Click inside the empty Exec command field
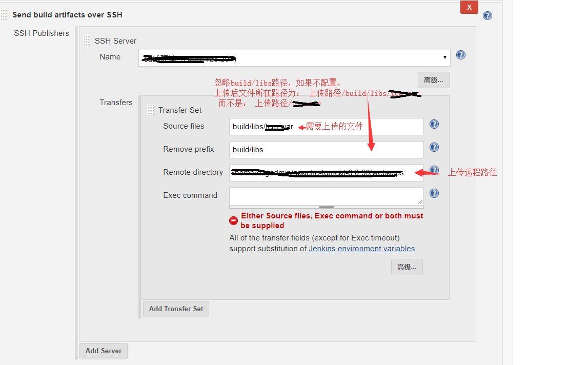The height and width of the screenshot is (365, 588). (326, 195)
